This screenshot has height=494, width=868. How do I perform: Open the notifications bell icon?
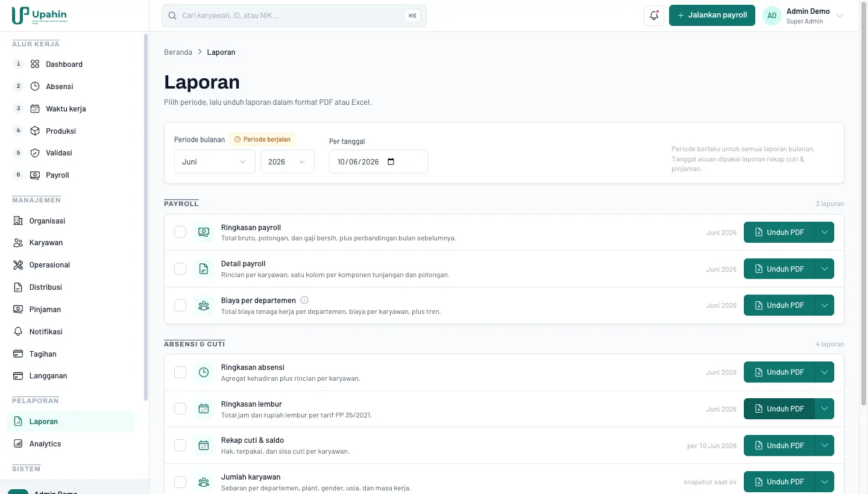click(x=654, y=16)
